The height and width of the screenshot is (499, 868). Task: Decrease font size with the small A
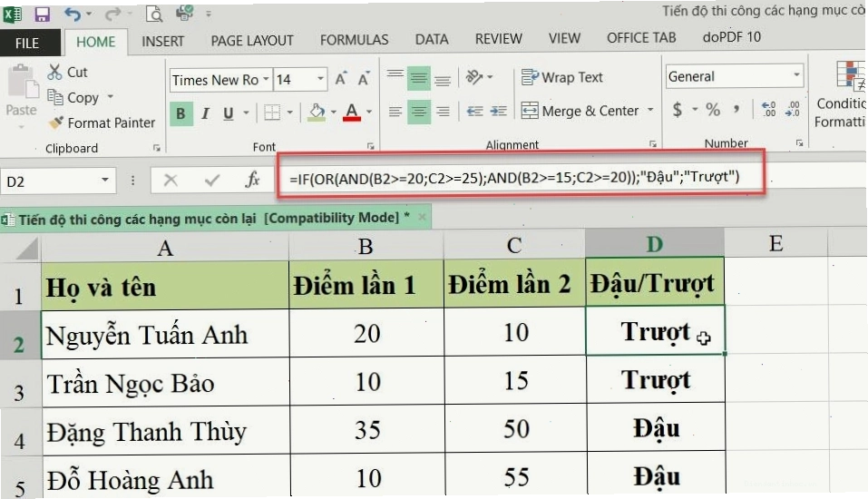point(363,79)
